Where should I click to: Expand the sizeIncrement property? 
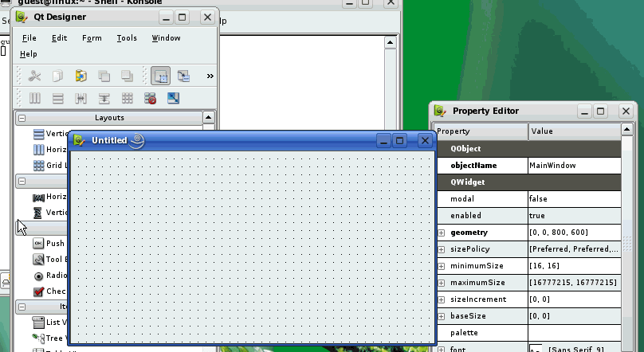coord(441,299)
